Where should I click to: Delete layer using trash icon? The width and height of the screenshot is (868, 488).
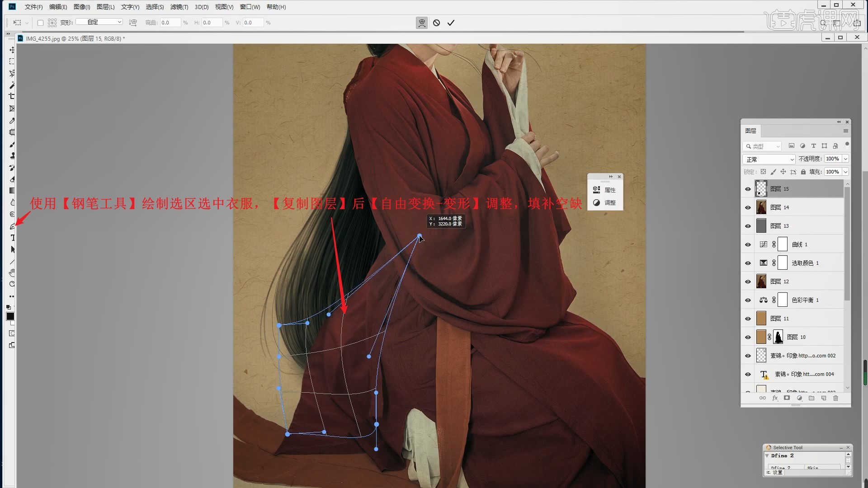coord(835,398)
